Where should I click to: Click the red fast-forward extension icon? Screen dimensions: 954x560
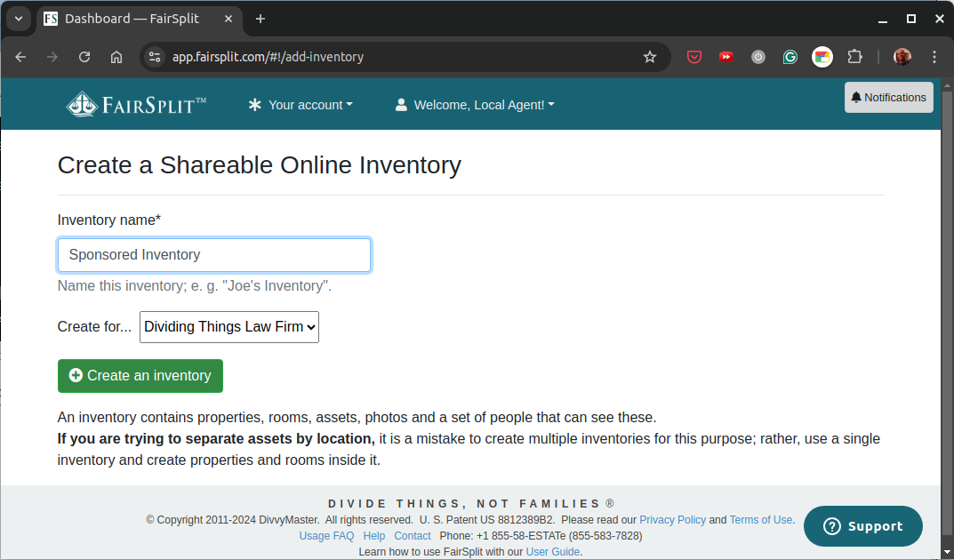[726, 57]
